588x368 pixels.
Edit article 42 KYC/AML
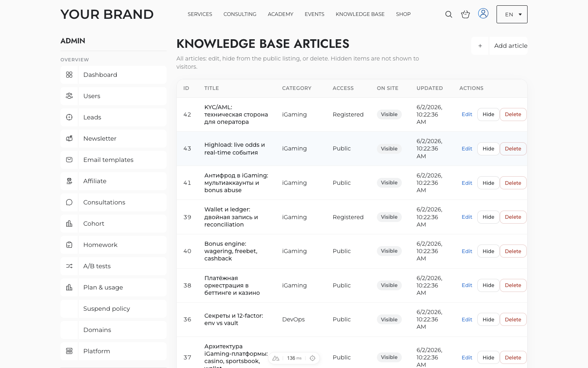coord(467,114)
